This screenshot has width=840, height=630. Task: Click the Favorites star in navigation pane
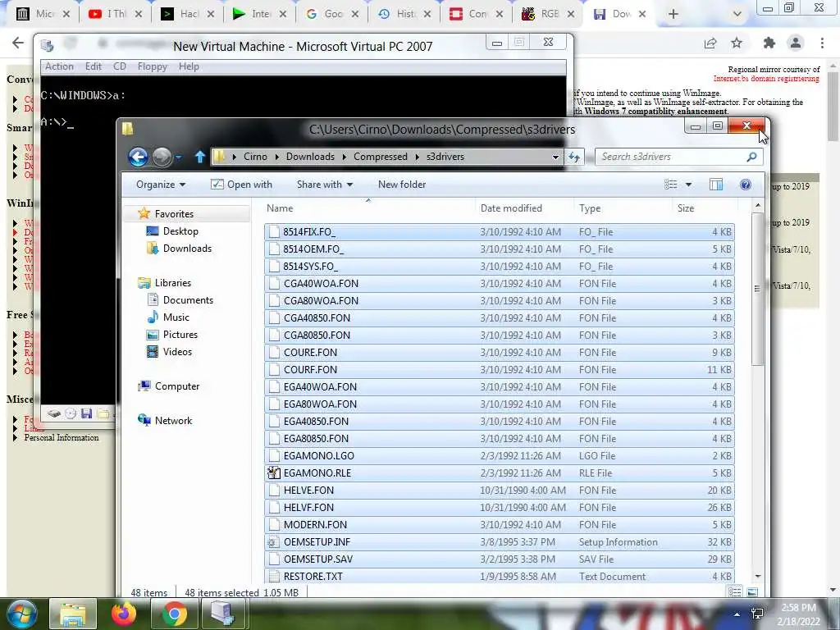144,213
